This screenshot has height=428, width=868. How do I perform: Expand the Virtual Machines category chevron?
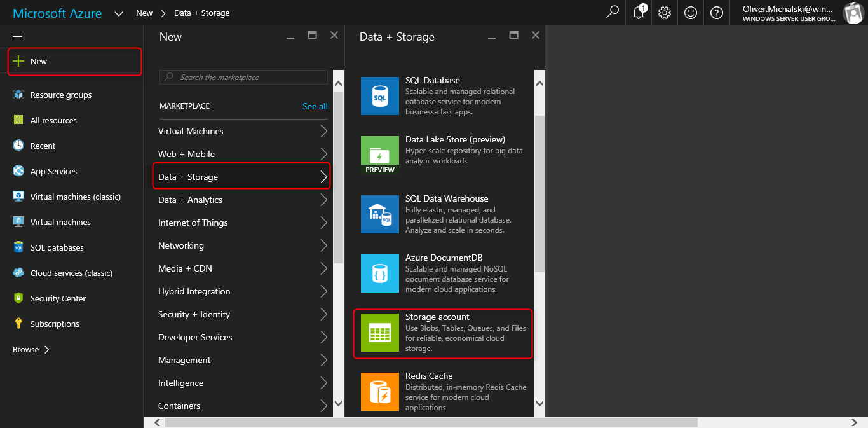[x=323, y=131]
